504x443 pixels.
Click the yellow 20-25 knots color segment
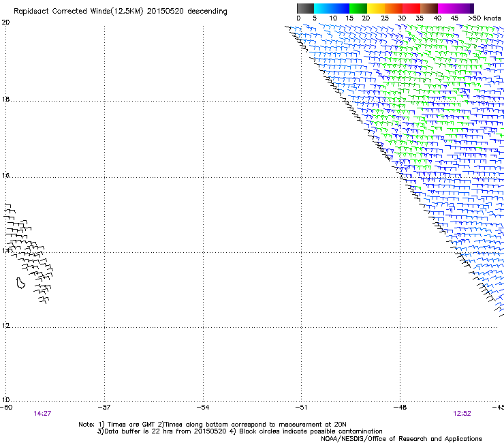[x=376, y=8]
